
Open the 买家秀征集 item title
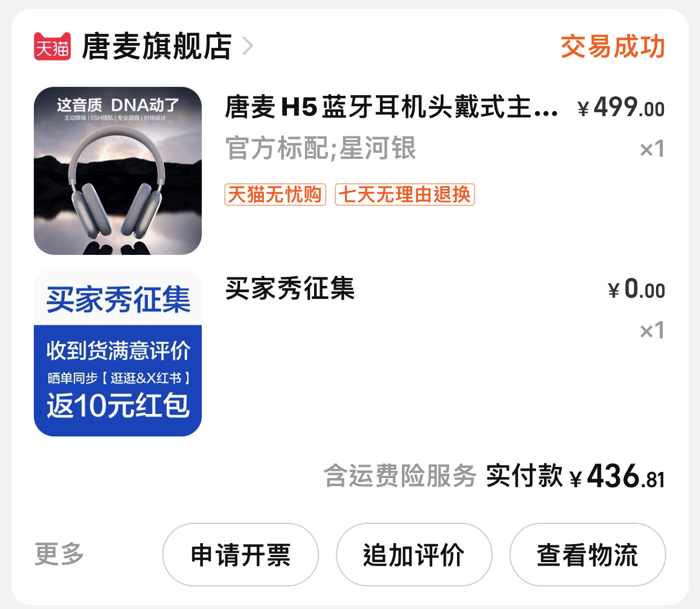(290, 289)
